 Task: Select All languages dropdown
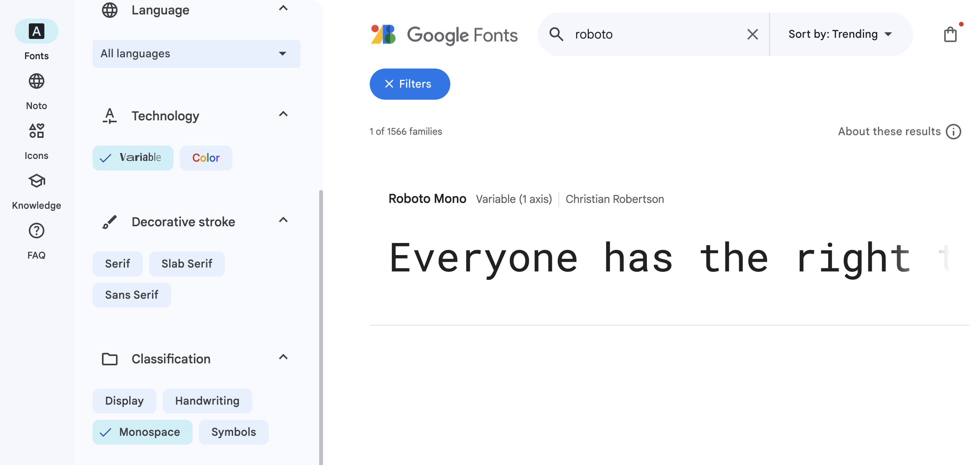196,53
